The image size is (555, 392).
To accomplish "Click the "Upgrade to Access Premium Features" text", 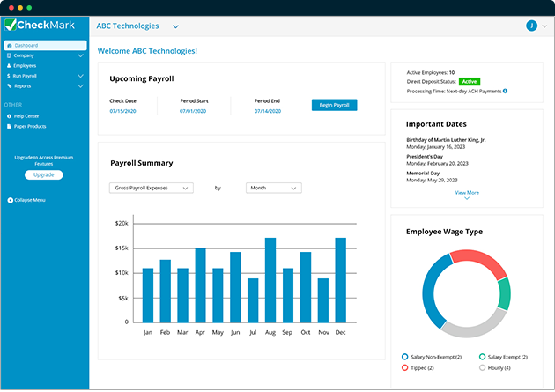I will 44,160.
